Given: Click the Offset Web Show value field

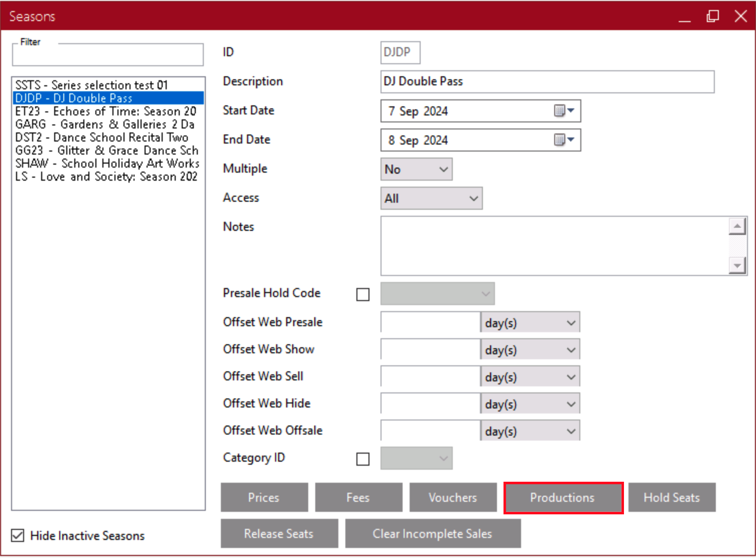Looking at the screenshot, I should (x=430, y=349).
